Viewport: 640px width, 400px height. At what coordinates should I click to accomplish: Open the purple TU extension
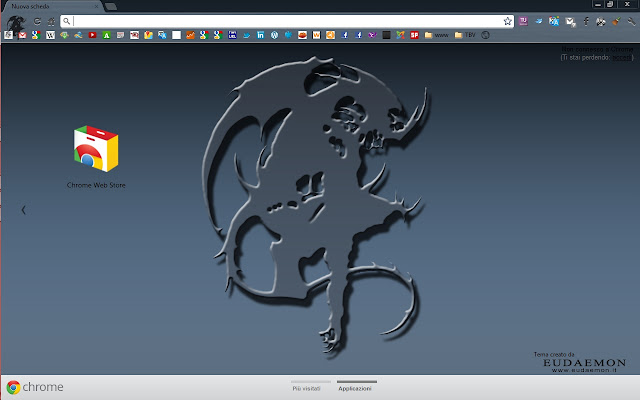pyautogui.click(x=523, y=21)
